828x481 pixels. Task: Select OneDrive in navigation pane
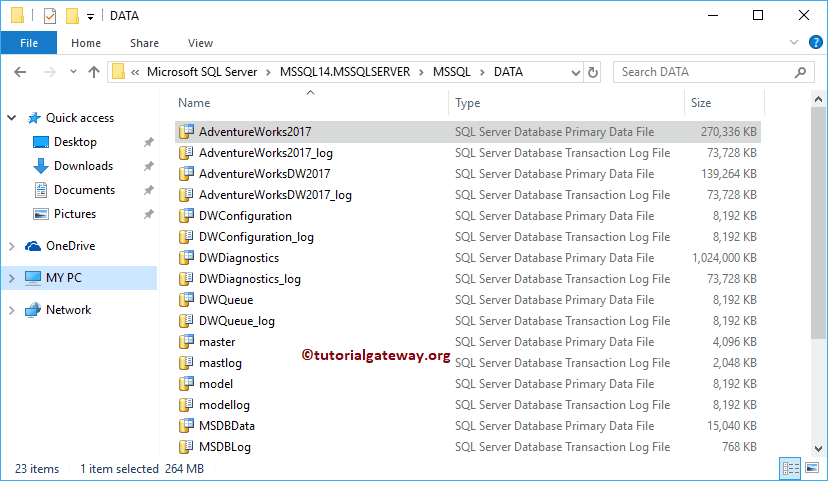point(70,246)
